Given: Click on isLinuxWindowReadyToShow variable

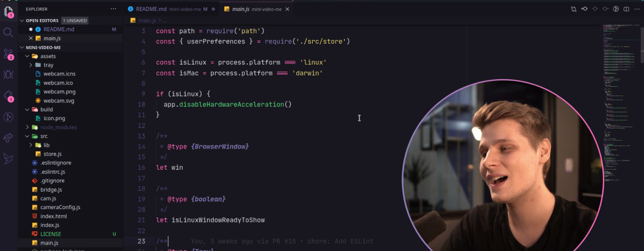Looking at the screenshot, I should [218, 220].
